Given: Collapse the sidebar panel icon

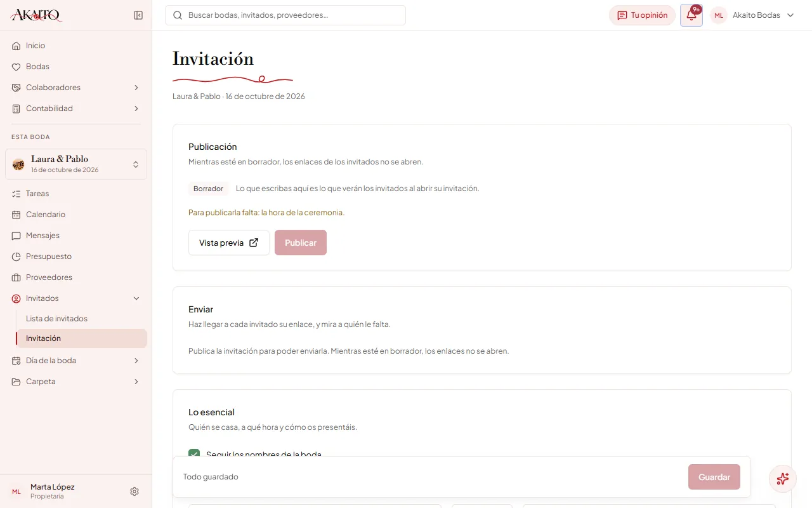Looking at the screenshot, I should pos(138,15).
